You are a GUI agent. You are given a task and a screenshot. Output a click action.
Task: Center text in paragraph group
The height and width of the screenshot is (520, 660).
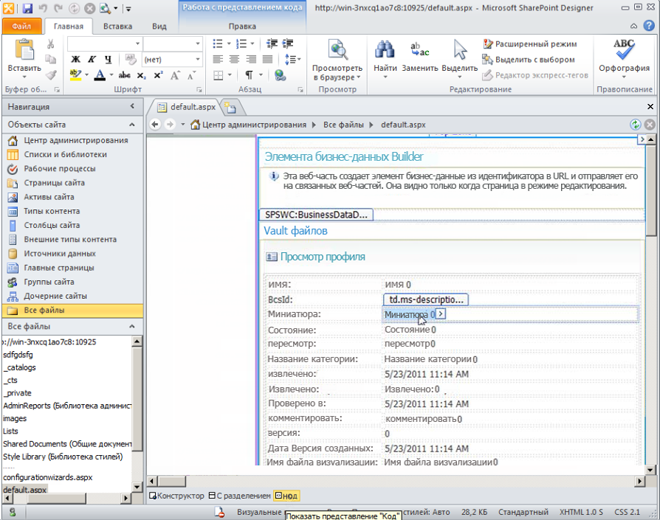coord(234,59)
